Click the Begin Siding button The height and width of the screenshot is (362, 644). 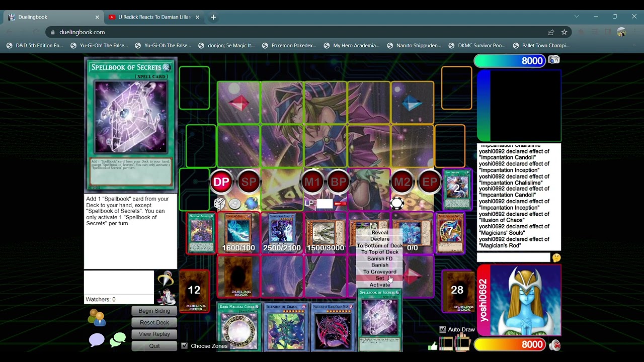(x=154, y=311)
